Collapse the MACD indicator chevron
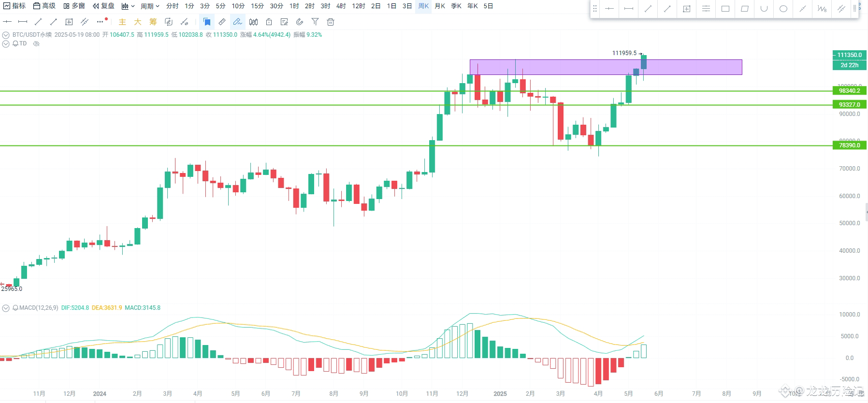868x403 pixels. pyautogui.click(x=6, y=308)
